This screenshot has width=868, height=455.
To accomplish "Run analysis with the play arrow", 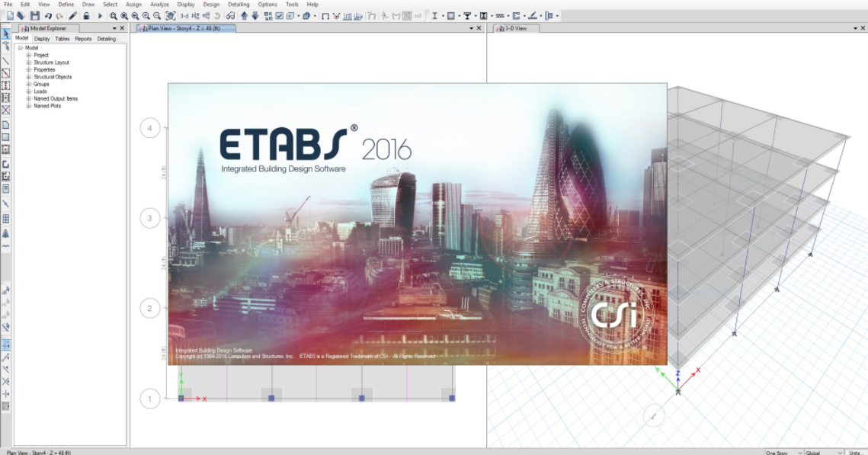I will tap(100, 16).
